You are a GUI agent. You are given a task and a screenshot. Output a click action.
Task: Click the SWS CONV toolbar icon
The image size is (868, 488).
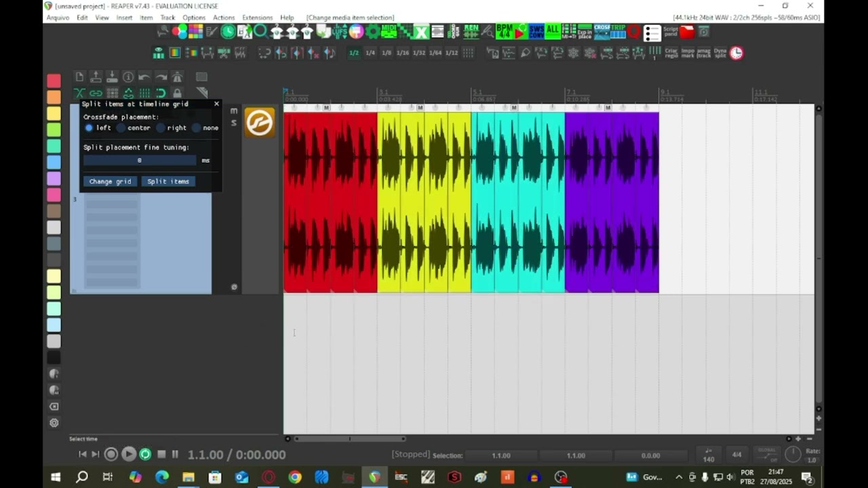[x=536, y=31]
